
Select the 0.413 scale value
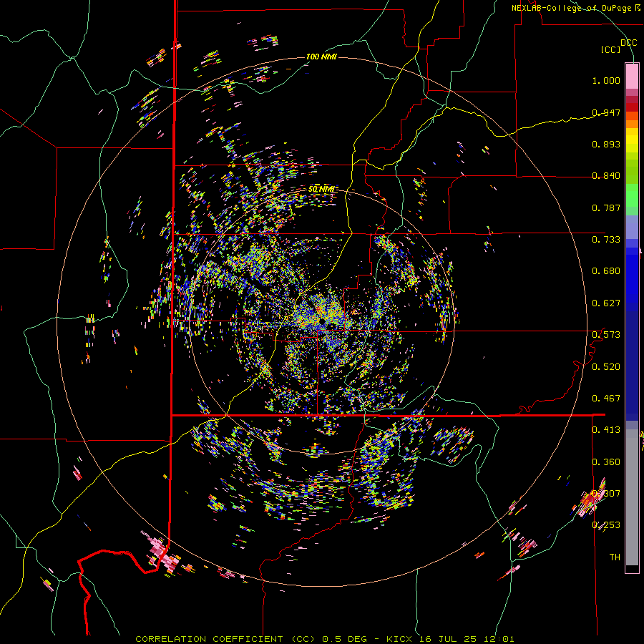click(606, 429)
